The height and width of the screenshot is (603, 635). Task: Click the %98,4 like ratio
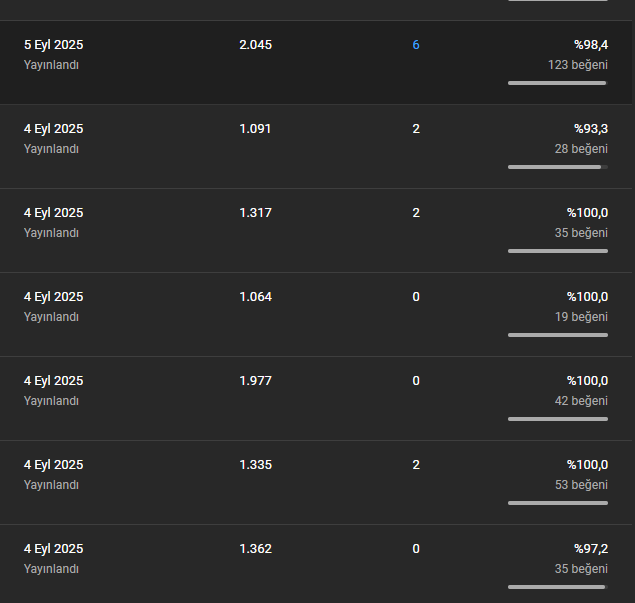[591, 45]
